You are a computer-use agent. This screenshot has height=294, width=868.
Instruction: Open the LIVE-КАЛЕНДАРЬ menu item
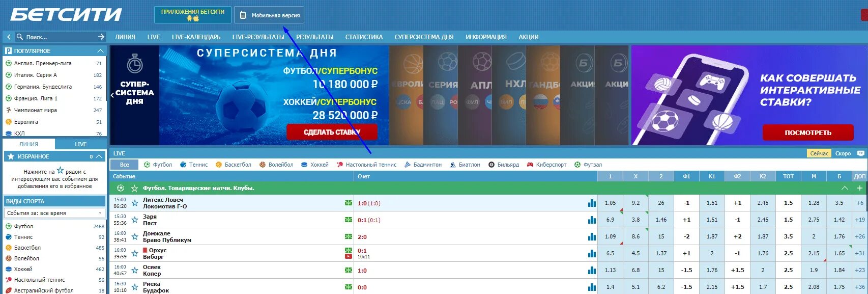(196, 37)
